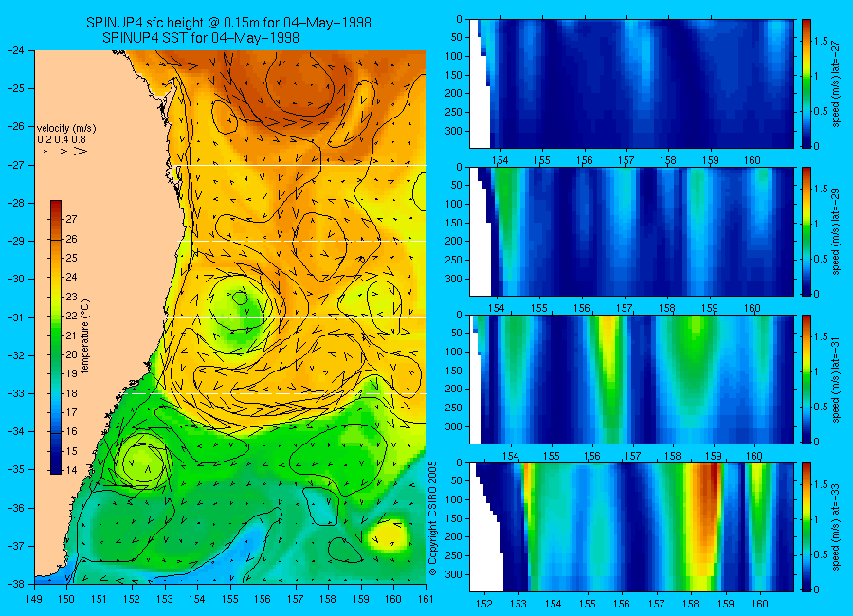
Task: Click the yellow warm patch near 160E, 37S
Action: point(390,534)
